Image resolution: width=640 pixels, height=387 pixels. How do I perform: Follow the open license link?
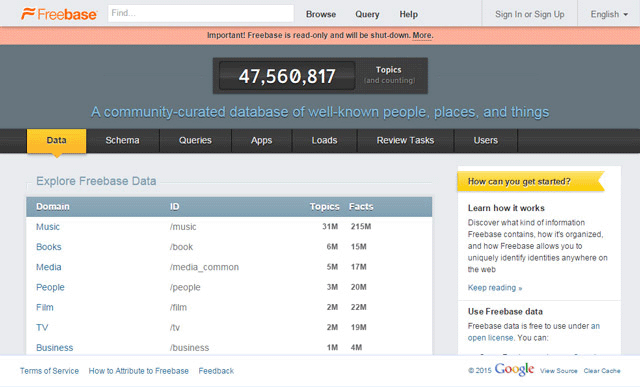490,338
